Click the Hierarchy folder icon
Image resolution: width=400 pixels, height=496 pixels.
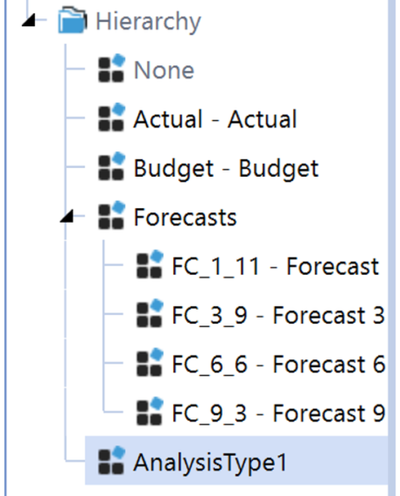pos(73,21)
